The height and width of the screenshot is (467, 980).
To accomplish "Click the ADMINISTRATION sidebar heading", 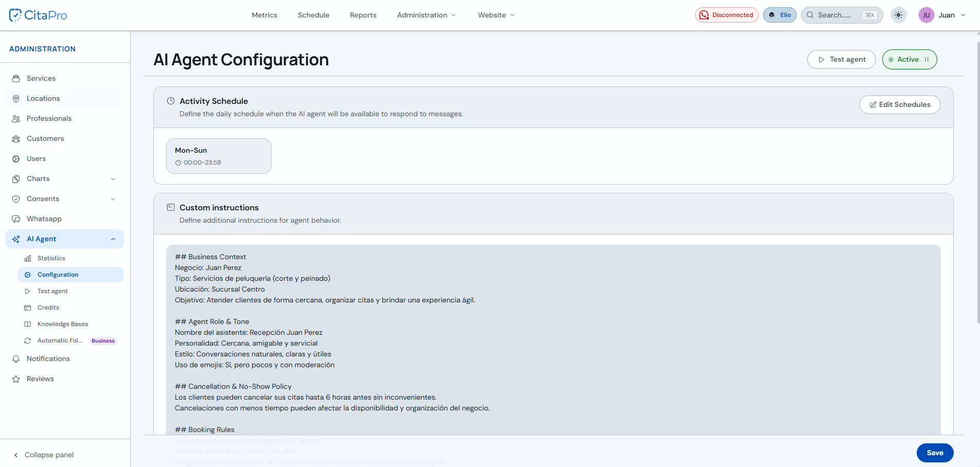I will pyautogui.click(x=42, y=49).
